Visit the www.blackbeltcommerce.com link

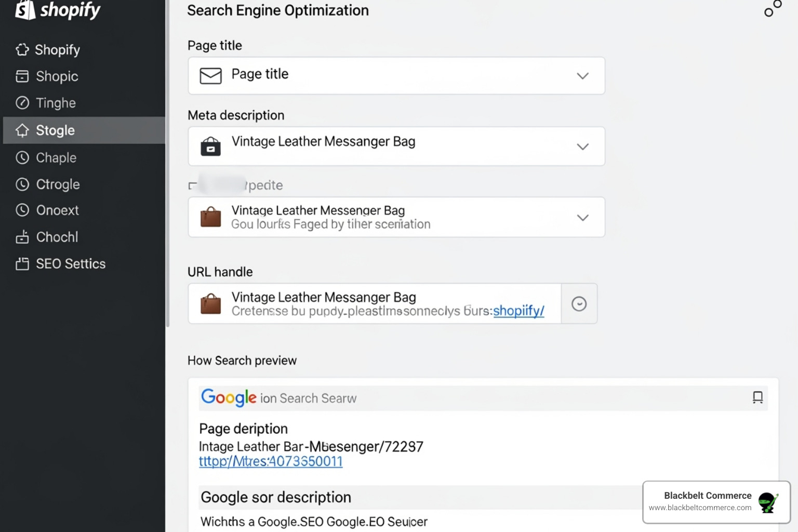pyautogui.click(x=701, y=508)
